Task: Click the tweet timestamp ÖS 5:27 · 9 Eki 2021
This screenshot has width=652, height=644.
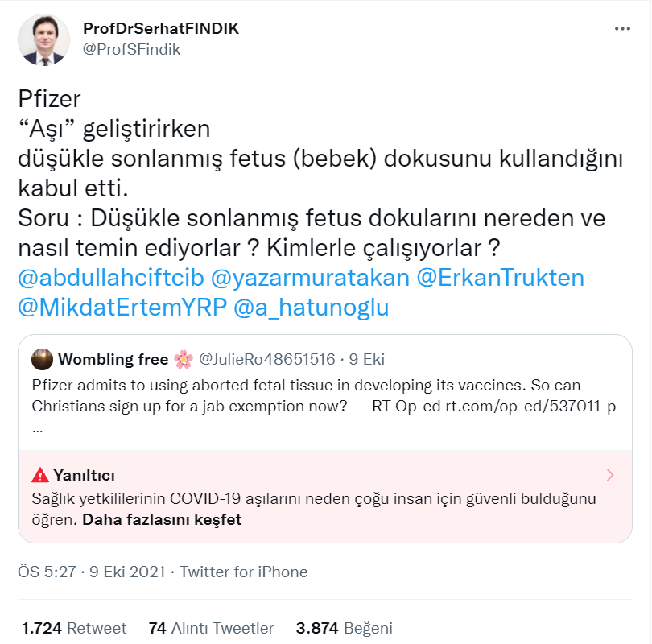Action: coord(91,572)
